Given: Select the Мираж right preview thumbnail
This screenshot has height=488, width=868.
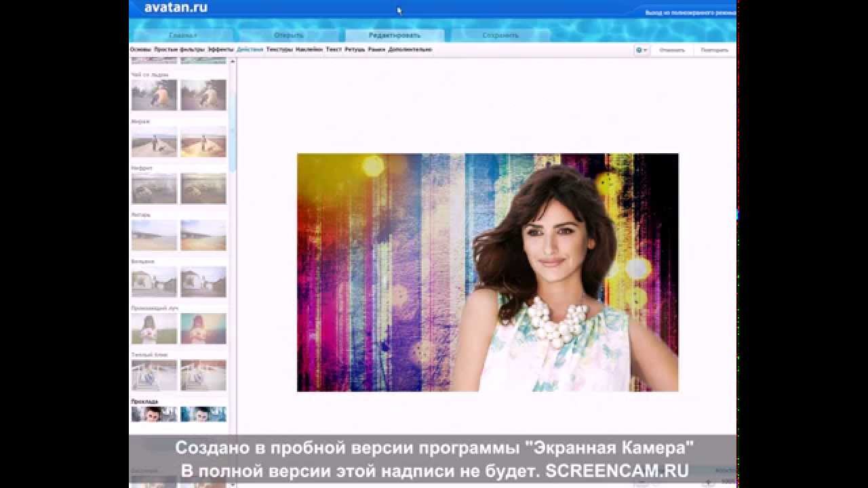Looking at the screenshot, I should click(203, 142).
